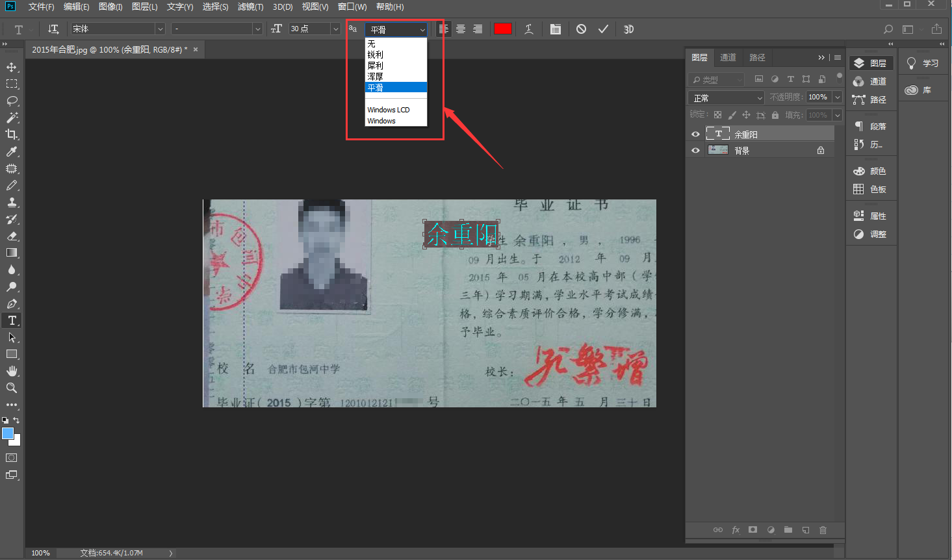Open the red text color swatch
Viewport: 952px width, 560px height.
point(503,29)
